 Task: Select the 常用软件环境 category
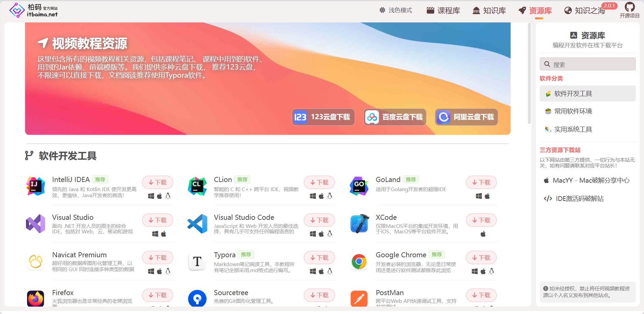pos(588,111)
